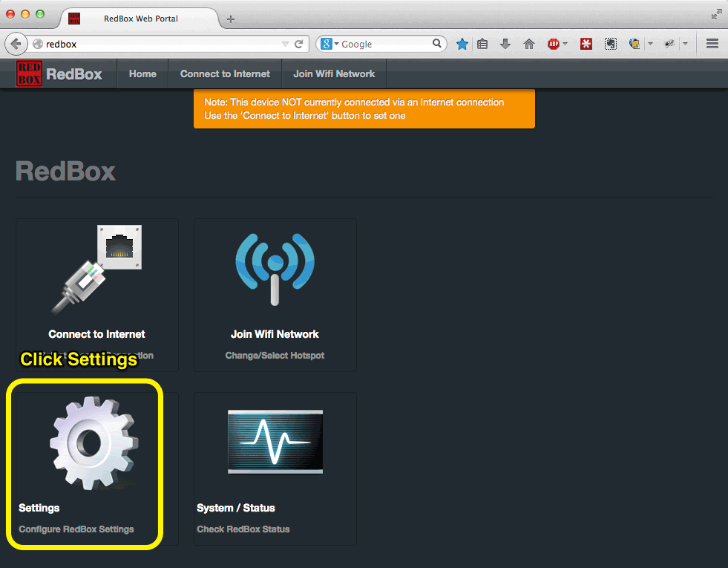Click the System / Status card title
728x568 pixels.
(236, 508)
